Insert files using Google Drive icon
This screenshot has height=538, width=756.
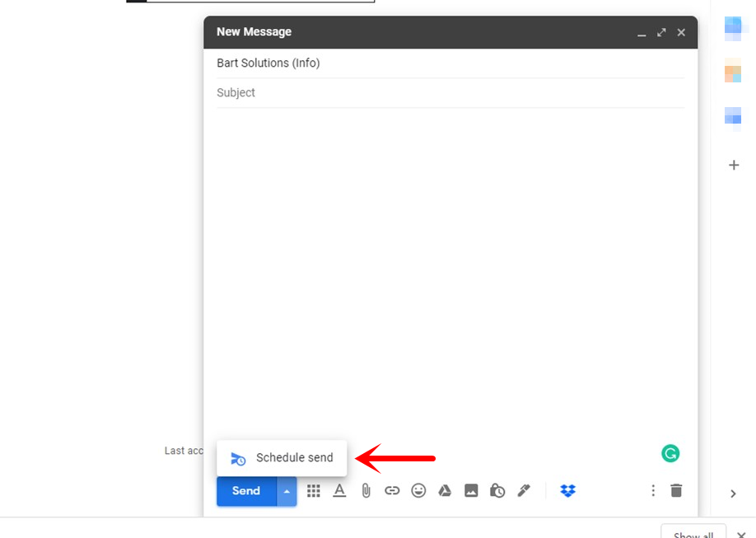click(x=445, y=491)
